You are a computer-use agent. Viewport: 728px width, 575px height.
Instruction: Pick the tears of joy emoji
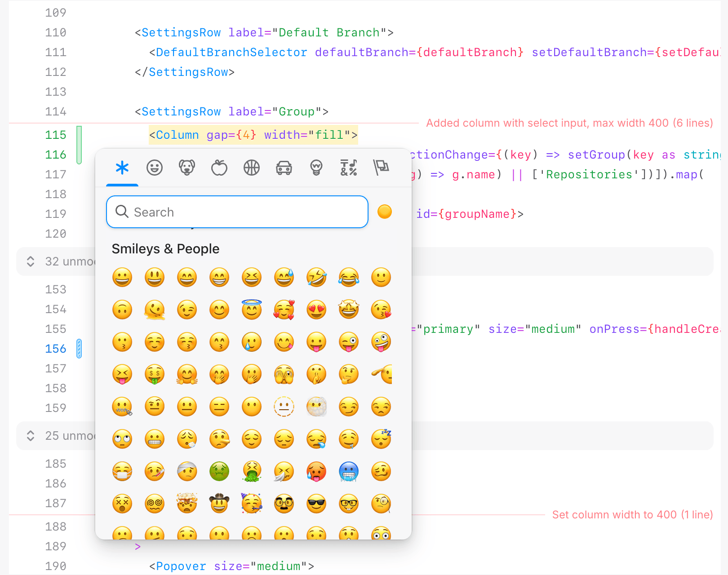(349, 278)
